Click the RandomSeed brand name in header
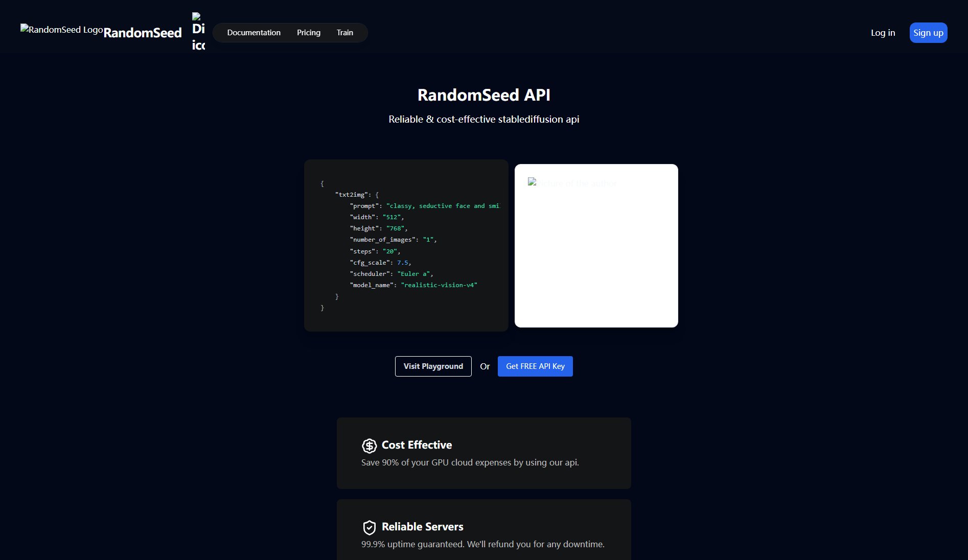The width and height of the screenshot is (968, 560). coord(143,33)
